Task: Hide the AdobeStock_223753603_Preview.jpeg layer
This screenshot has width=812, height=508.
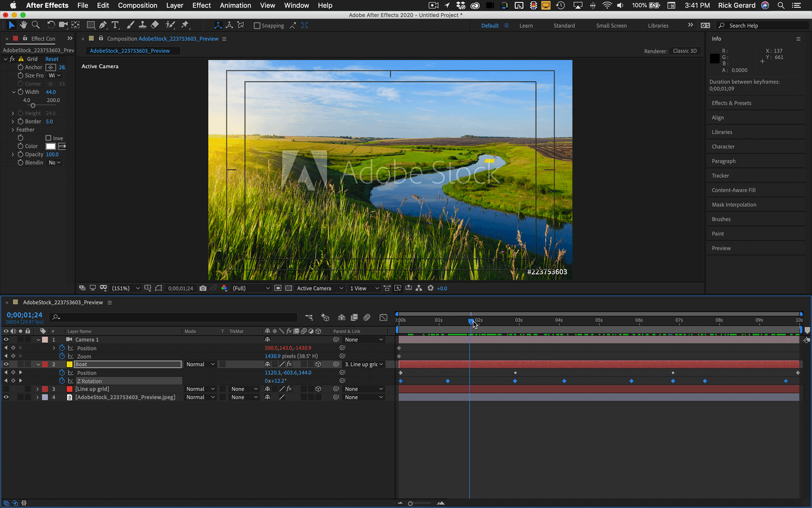Action: click(x=6, y=397)
